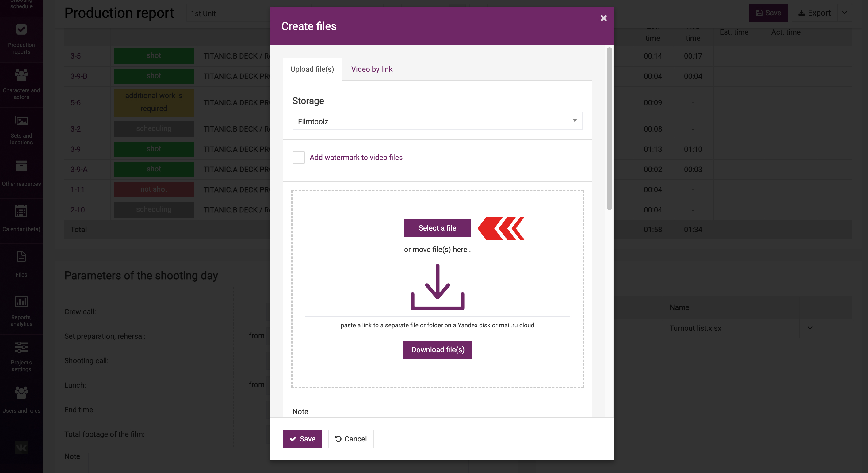Open Production reports in sidebar
The image size is (868, 473).
[x=21, y=40]
